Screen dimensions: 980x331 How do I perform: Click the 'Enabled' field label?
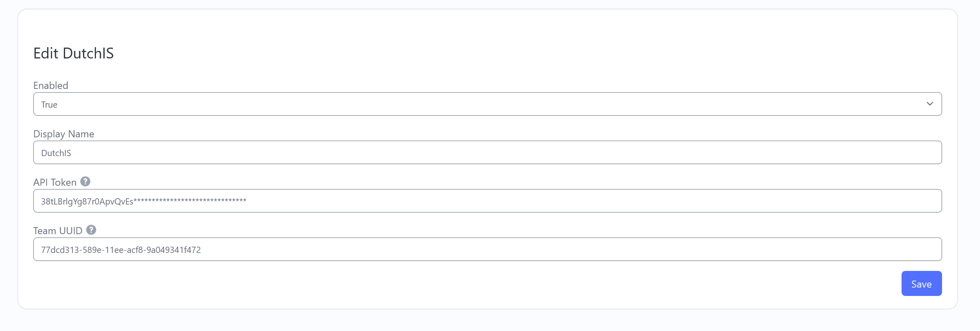[50, 86]
